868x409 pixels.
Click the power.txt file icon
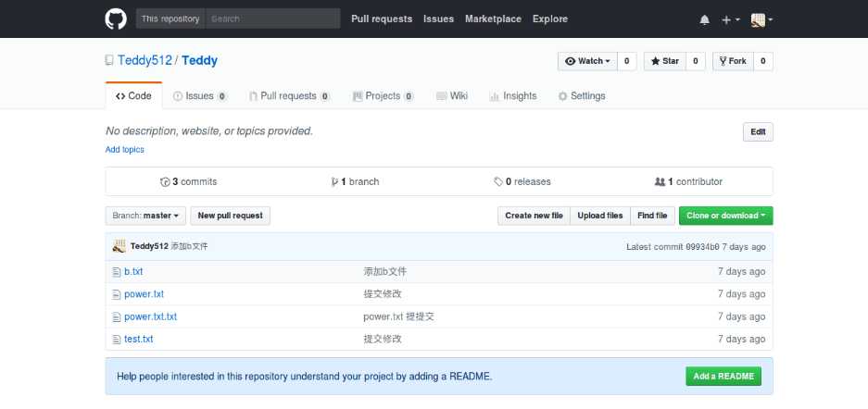pos(116,294)
